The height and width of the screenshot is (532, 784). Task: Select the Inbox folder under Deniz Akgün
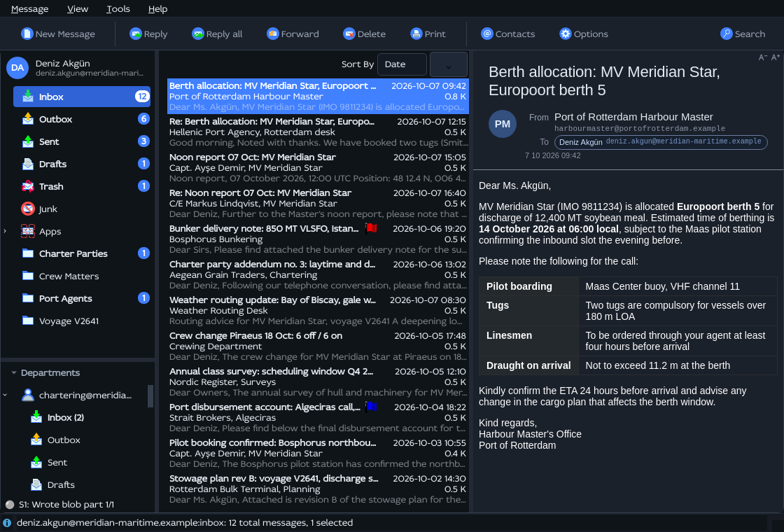(82, 97)
